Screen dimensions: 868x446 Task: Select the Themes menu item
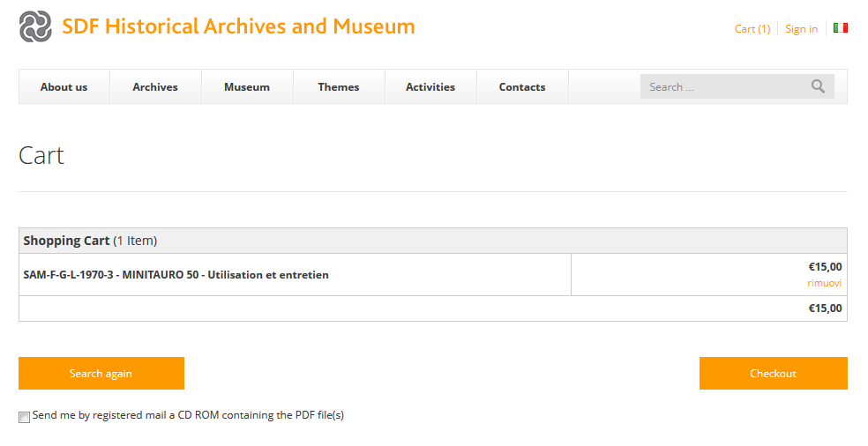point(339,87)
